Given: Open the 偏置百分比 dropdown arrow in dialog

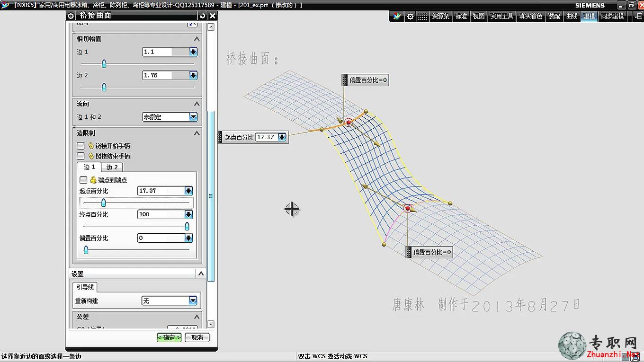Looking at the screenshot, I should [188, 238].
